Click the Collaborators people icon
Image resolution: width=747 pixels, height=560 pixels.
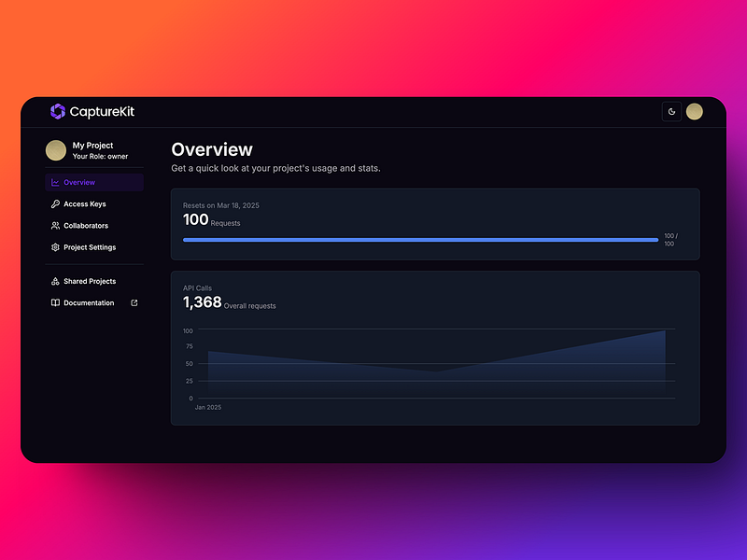(x=55, y=226)
